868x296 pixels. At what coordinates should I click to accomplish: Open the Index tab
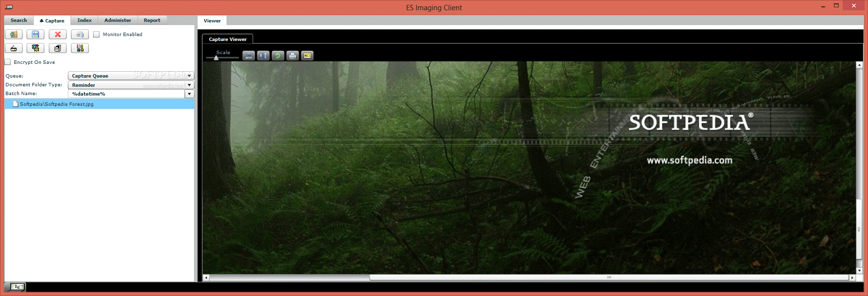pos(84,20)
